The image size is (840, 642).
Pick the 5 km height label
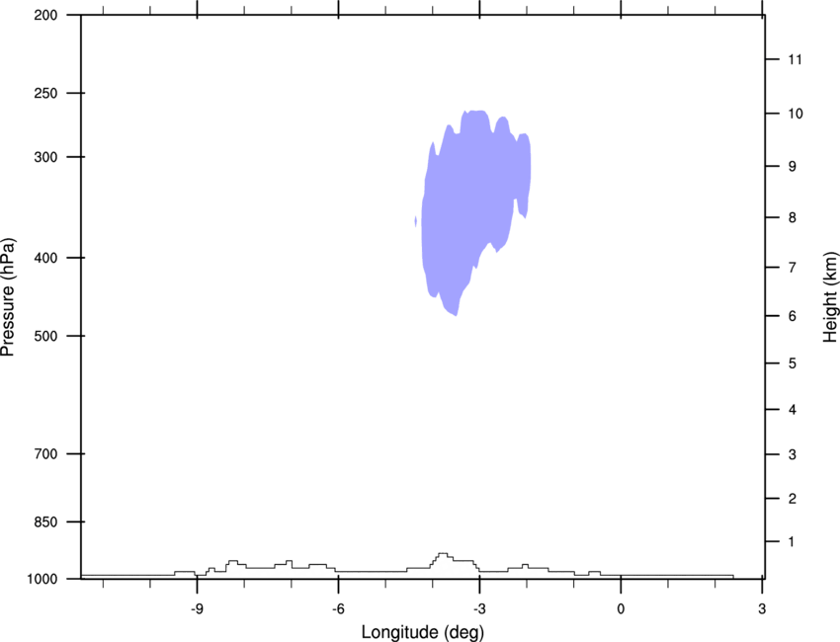point(793,363)
